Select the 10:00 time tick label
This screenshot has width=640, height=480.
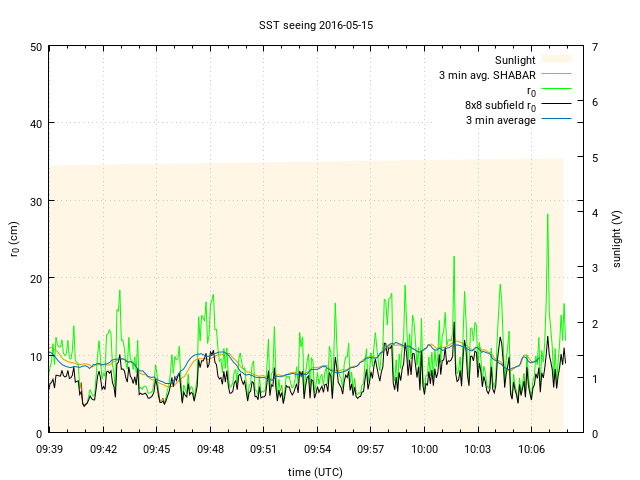pyautogui.click(x=425, y=449)
